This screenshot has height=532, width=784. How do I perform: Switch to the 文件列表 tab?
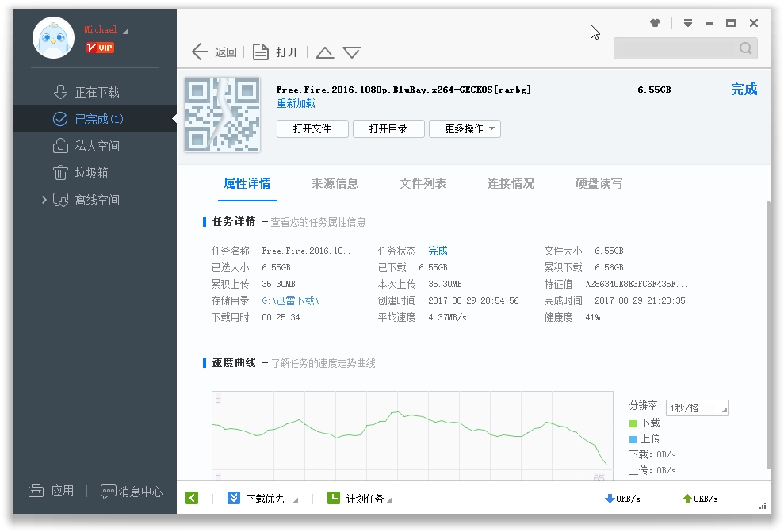point(423,183)
